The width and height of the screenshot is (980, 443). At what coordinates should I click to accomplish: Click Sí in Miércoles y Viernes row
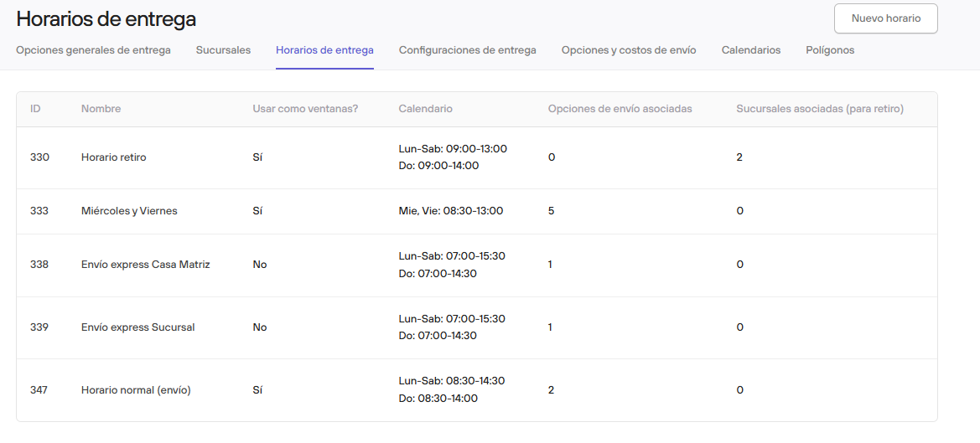(257, 211)
